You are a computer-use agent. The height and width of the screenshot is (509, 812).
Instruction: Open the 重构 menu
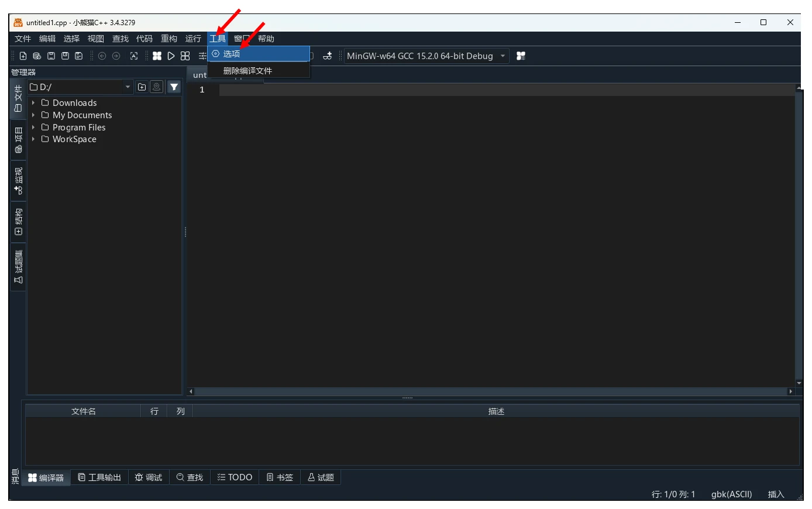click(x=169, y=39)
